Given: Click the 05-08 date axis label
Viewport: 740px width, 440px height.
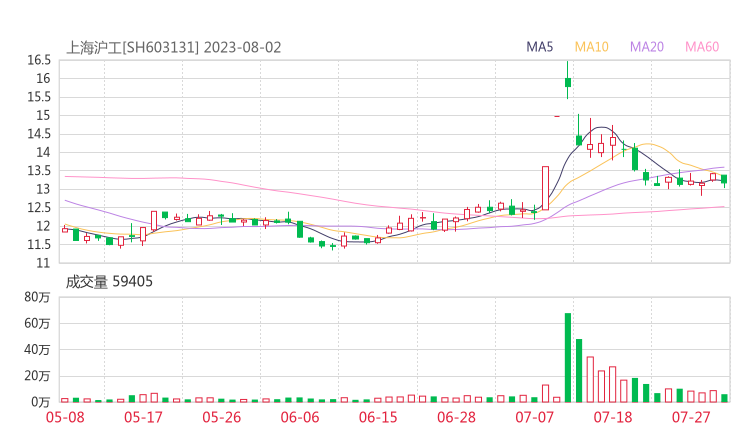Looking at the screenshot, I should [x=65, y=417].
